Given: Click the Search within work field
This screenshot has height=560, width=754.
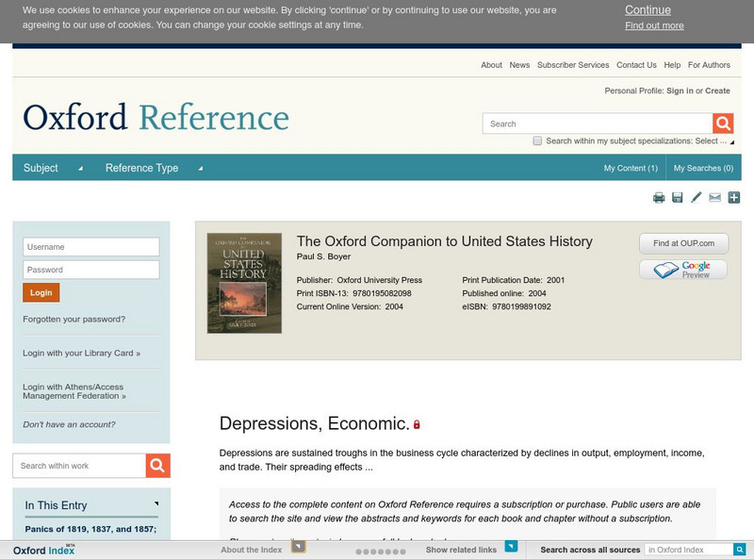Looking at the screenshot, I should click(x=79, y=465).
